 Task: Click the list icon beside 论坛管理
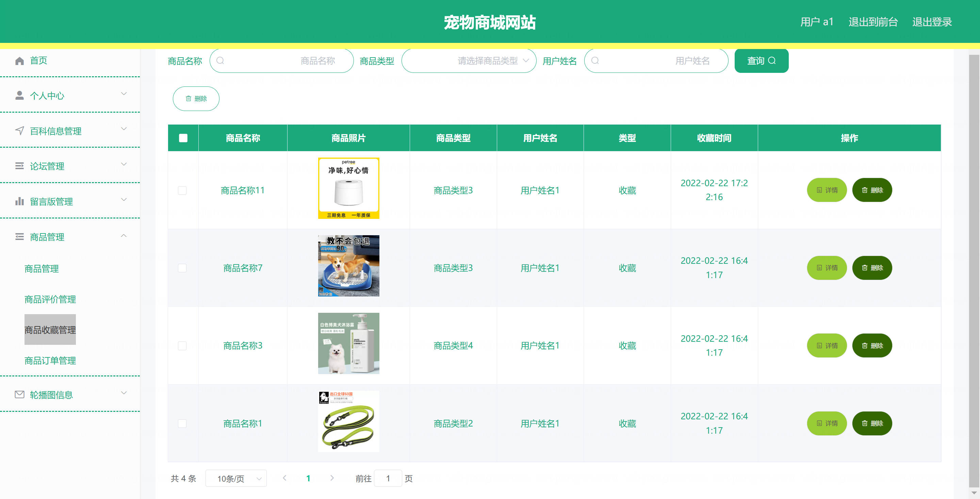pos(19,166)
